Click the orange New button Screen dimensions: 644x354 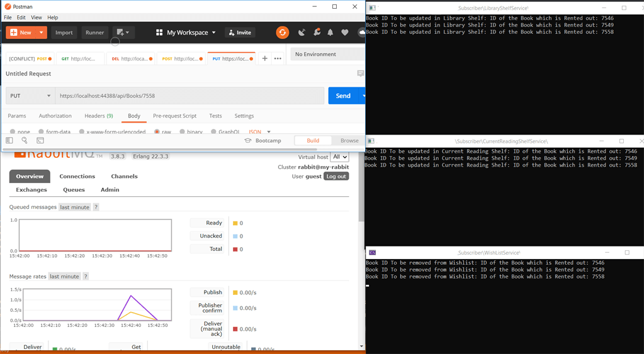point(21,33)
